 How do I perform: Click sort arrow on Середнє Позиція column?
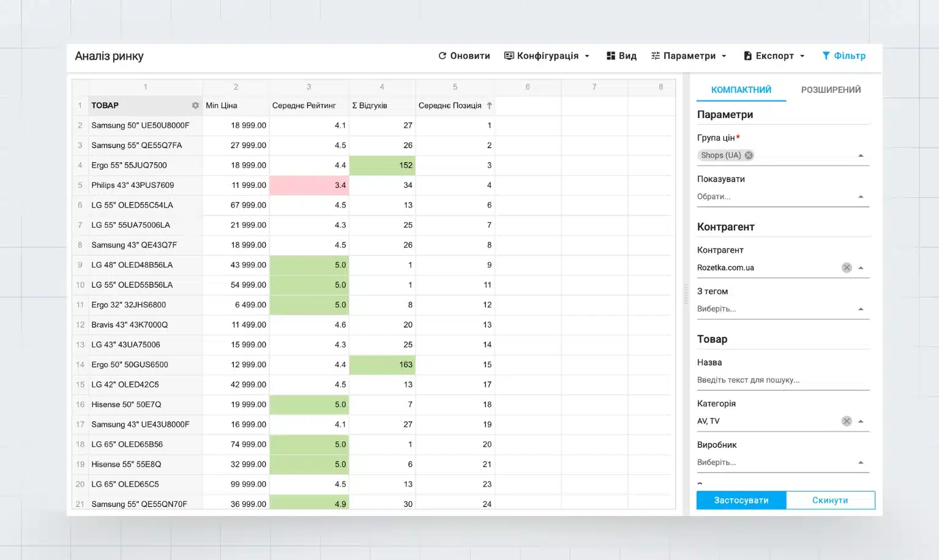(x=489, y=105)
